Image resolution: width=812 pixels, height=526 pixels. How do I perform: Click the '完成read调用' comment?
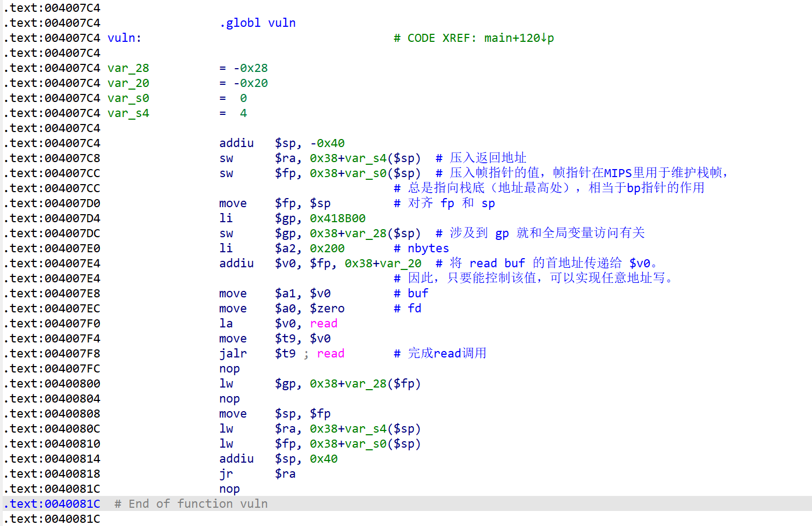point(440,353)
